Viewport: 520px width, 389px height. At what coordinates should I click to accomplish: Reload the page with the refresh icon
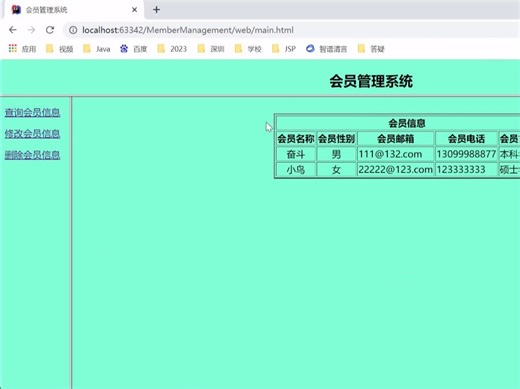tap(50, 30)
